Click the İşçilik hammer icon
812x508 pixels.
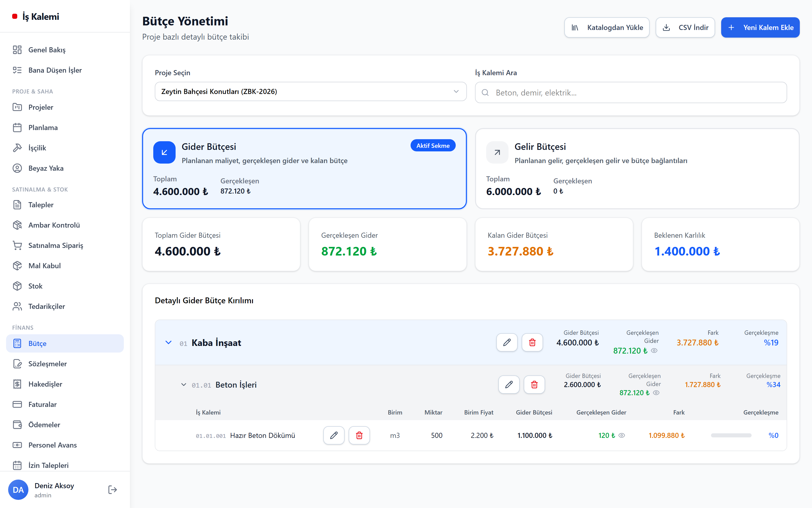pyautogui.click(x=17, y=148)
